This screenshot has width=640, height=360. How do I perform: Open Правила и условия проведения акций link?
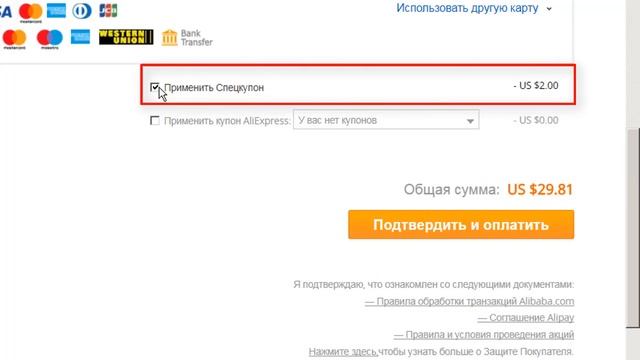(x=484, y=335)
